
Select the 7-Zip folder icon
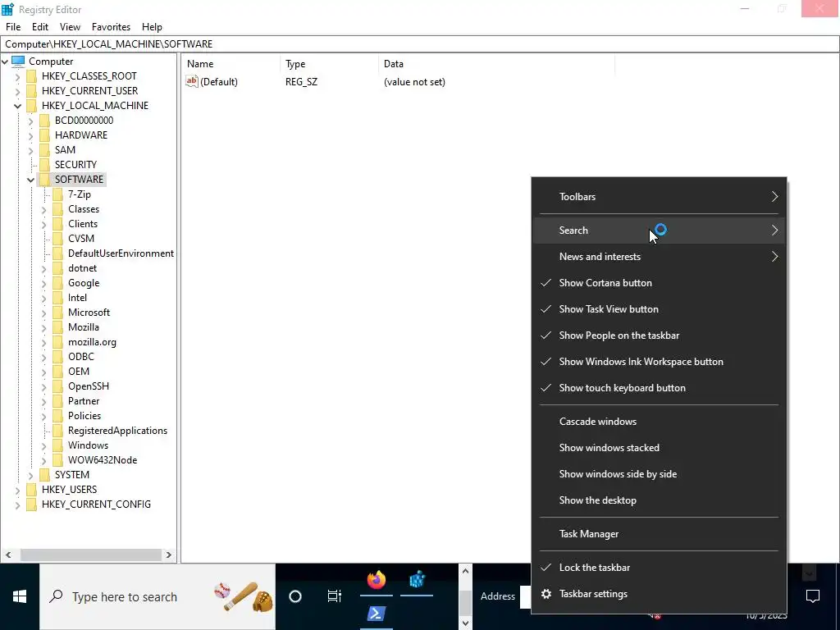(58, 194)
